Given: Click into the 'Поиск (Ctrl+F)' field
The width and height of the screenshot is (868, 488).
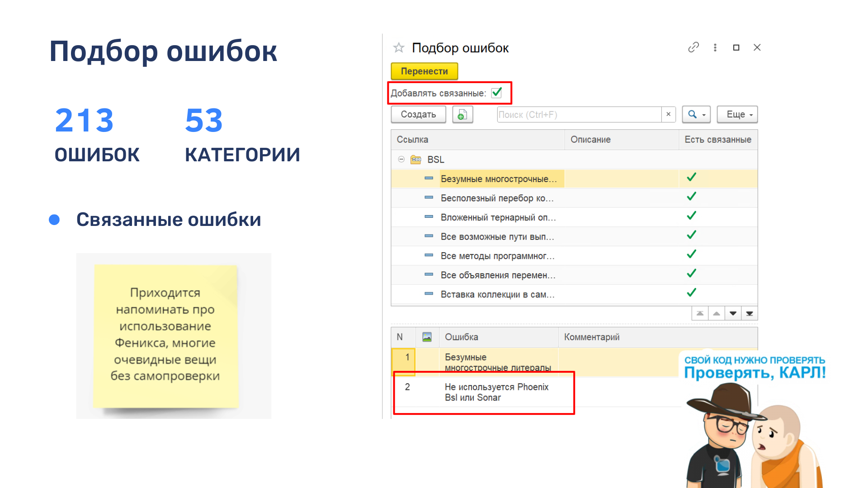Looking at the screenshot, I should point(579,115).
